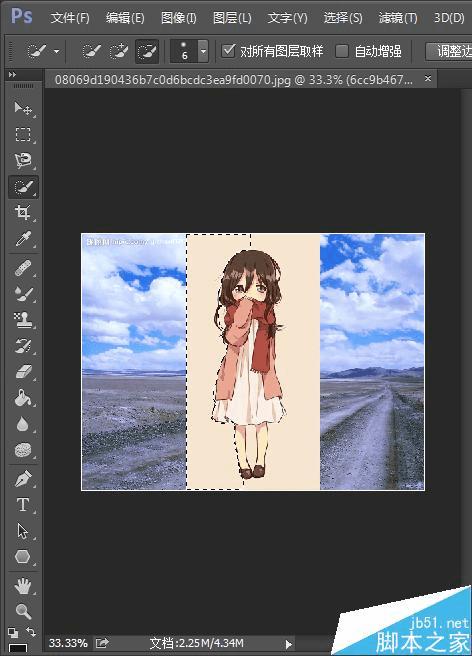Click the Photoshop Ps logo
This screenshot has width=472, height=656.
[x=22, y=16]
